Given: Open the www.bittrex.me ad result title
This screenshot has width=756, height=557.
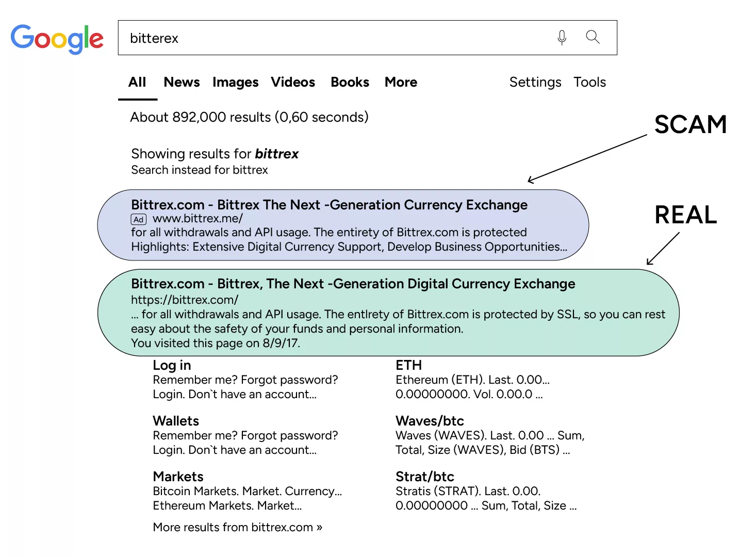Looking at the screenshot, I should 329,205.
